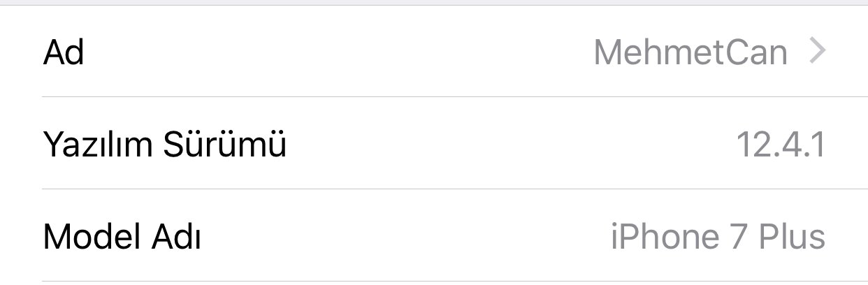Tap the chevron arrow beside MehmetCan

817,52
